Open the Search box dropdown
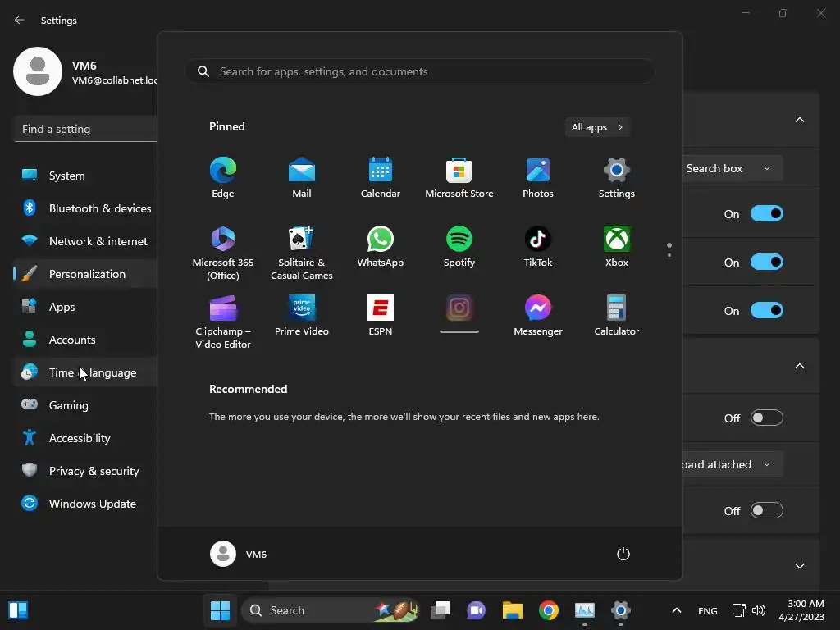Viewport: 840px width, 630px height. pos(733,168)
